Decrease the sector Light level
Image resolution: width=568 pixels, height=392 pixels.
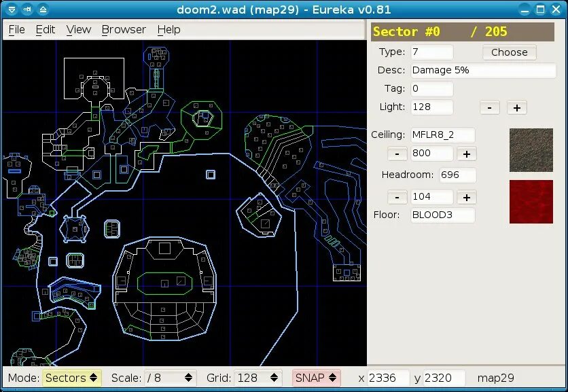[489, 107]
